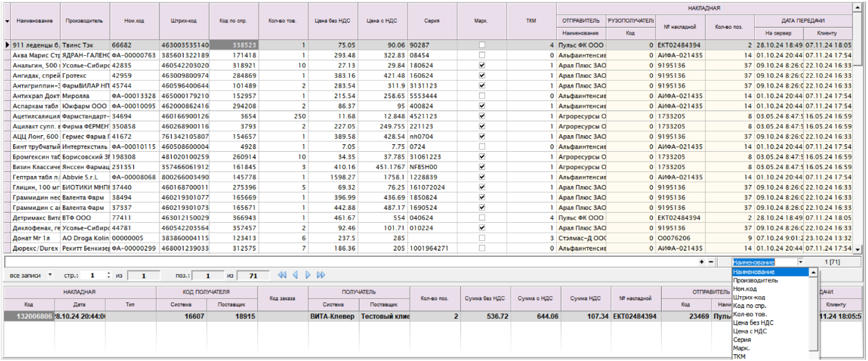
Task: Jump to last record using double-right arrow
Action: point(321,275)
